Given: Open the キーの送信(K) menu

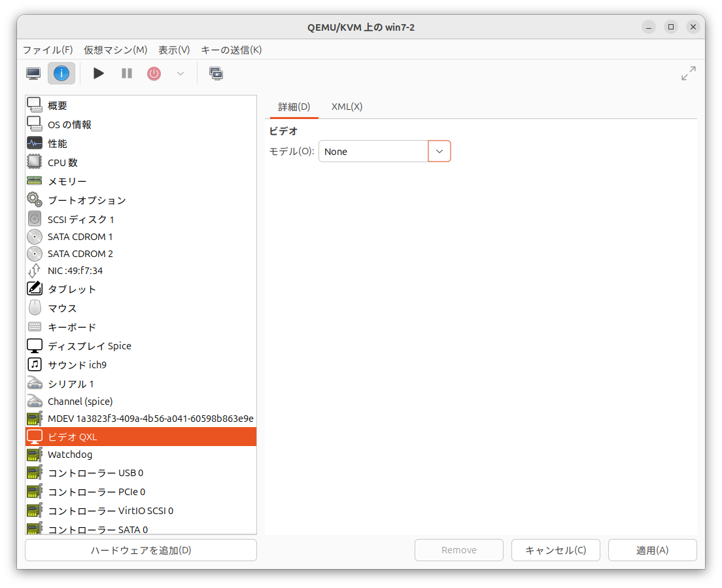Looking at the screenshot, I should [231, 50].
